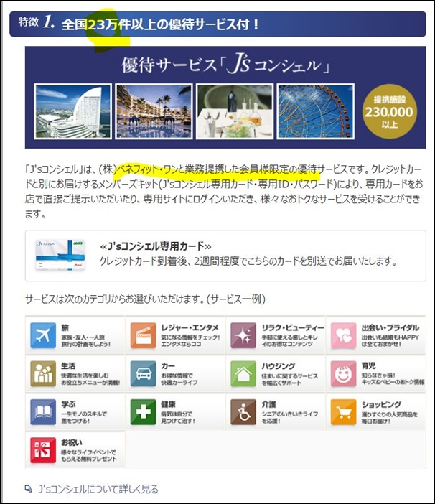Click the お祝い category title

pos(71,442)
